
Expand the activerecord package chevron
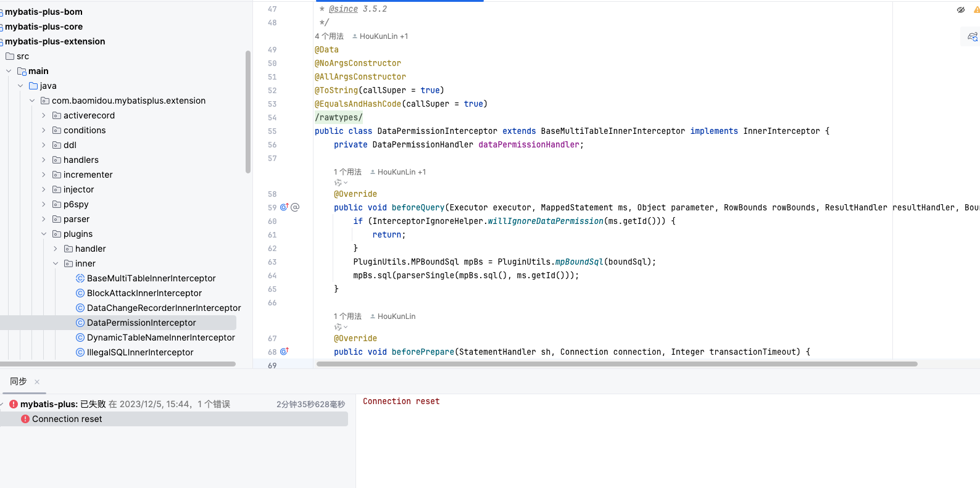click(x=44, y=115)
